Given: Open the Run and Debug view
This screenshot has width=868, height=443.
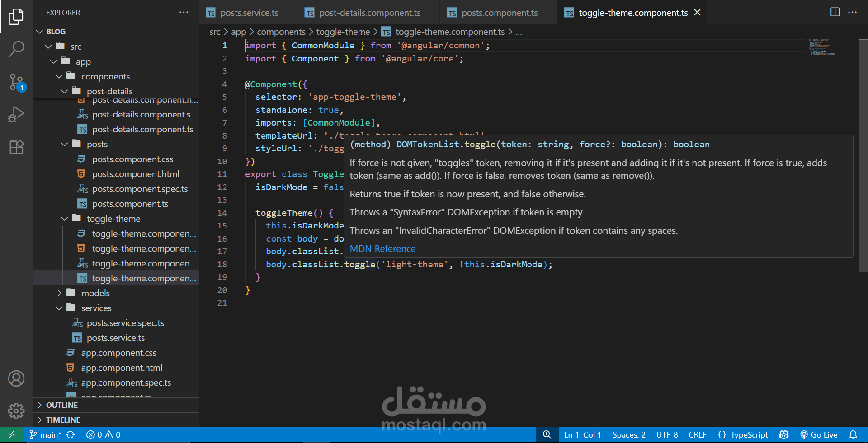Looking at the screenshot, I should [16, 114].
